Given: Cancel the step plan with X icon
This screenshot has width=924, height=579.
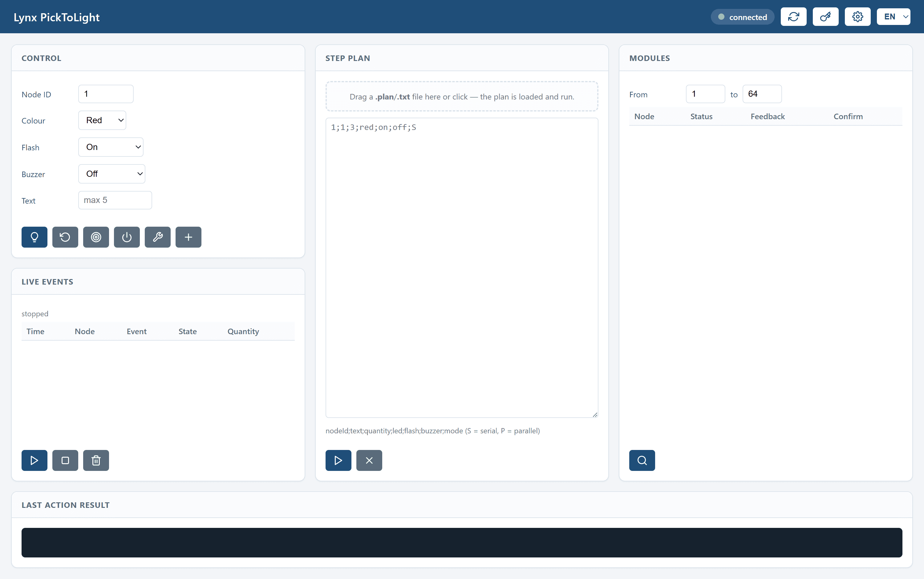Looking at the screenshot, I should click(x=369, y=460).
